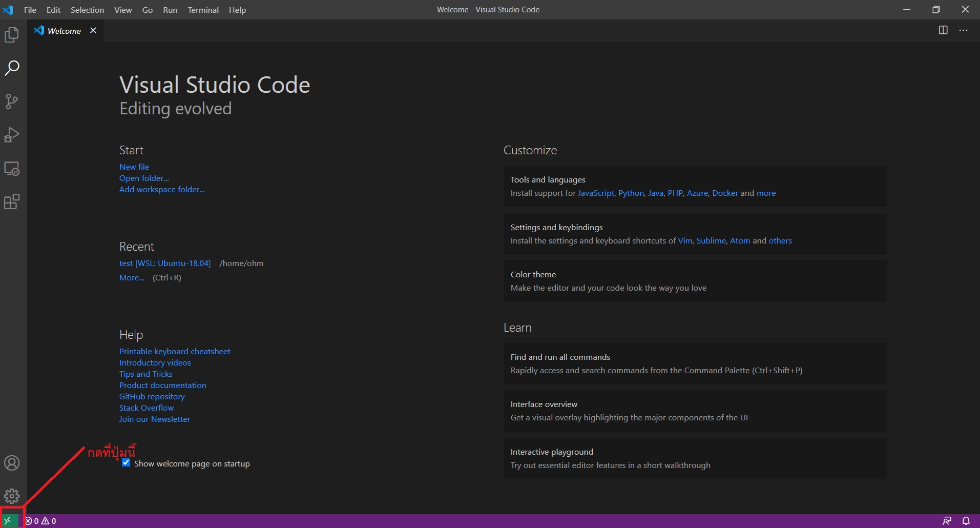Install Vim keybindings link
The image size is (980, 528).
coord(685,241)
